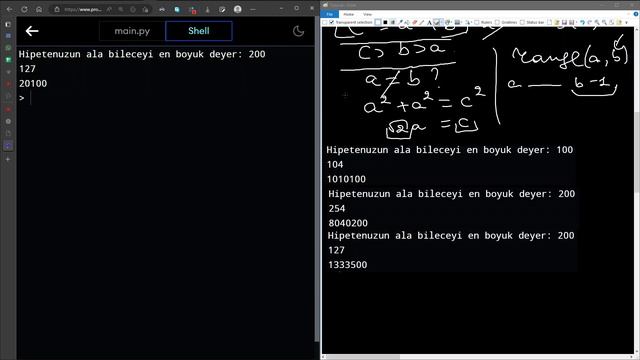Click the browser back button

pyautogui.click(x=9, y=9)
